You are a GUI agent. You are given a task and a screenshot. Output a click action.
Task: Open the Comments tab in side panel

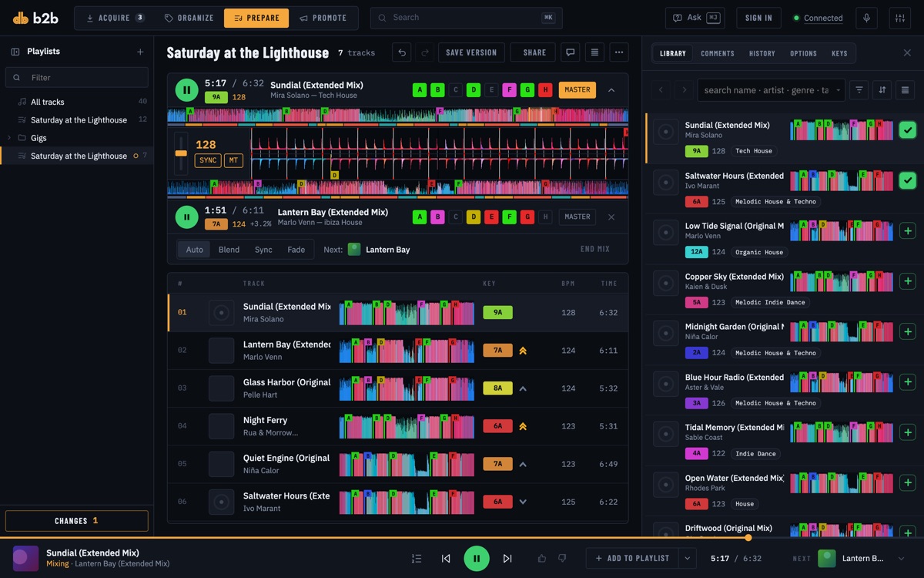(718, 53)
